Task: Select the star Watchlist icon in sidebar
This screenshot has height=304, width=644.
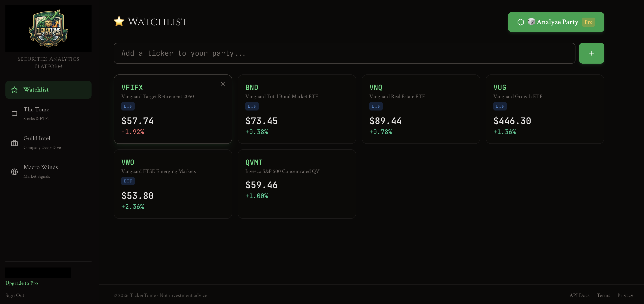Action: point(14,90)
